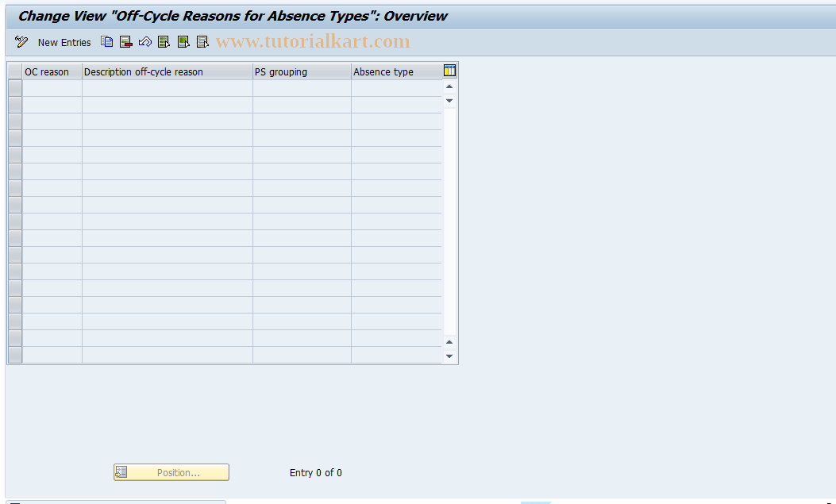Click the Undo Change arrow icon
This screenshot has width=836, height=504.
pyautogui.click(x=145, y=42)
